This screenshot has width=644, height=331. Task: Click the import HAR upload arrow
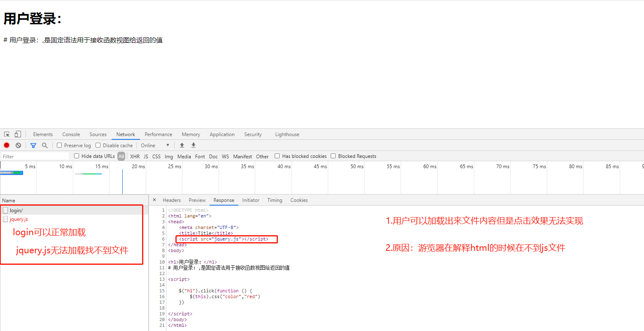click(182, 145)
